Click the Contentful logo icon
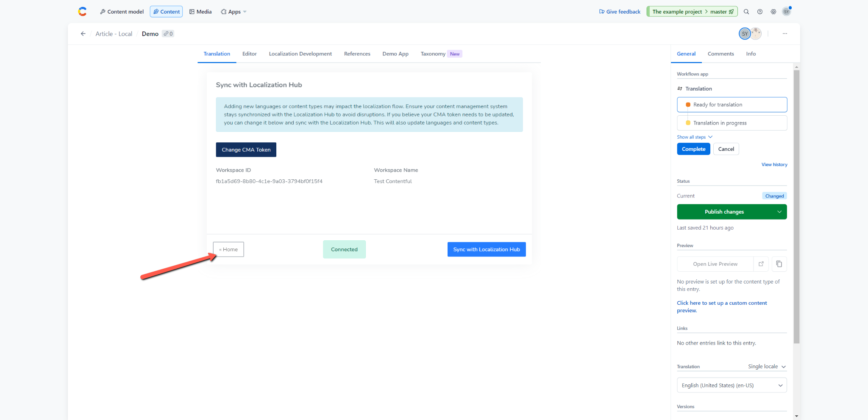 pos(82,11)
